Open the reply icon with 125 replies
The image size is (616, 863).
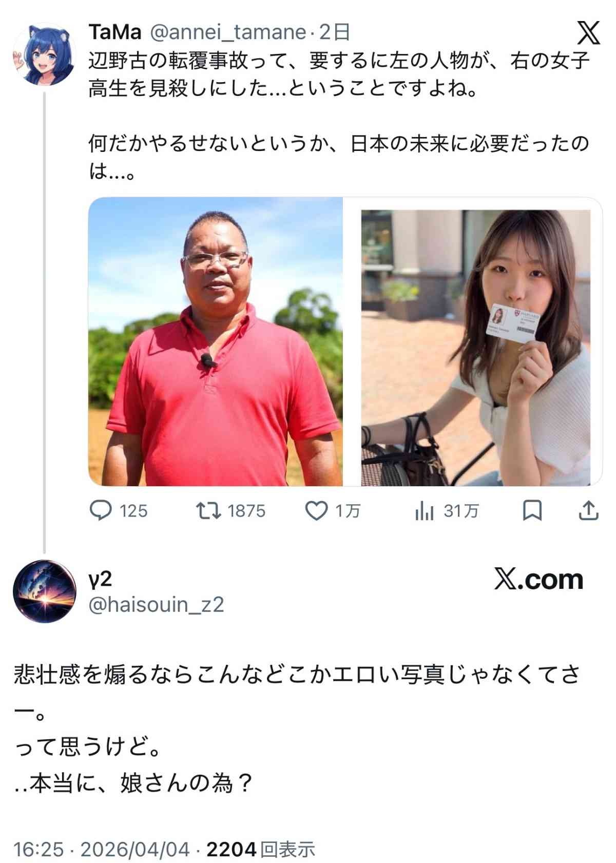coord(101,511)
